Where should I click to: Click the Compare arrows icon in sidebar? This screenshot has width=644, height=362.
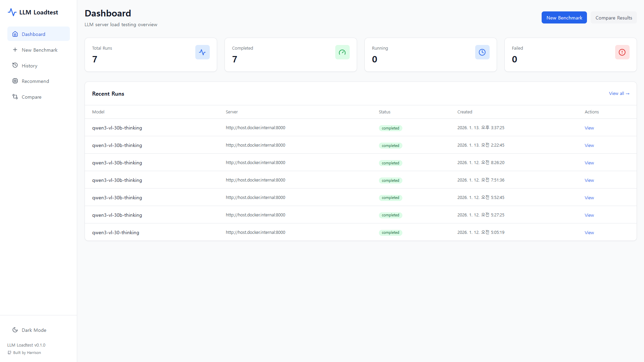(x=15, y=97)
